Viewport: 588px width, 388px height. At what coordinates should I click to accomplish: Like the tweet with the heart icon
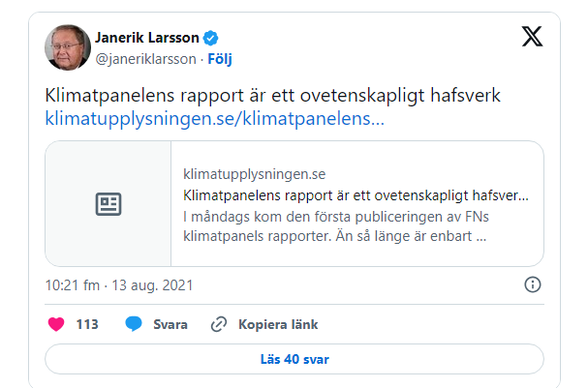pos(56,324)
